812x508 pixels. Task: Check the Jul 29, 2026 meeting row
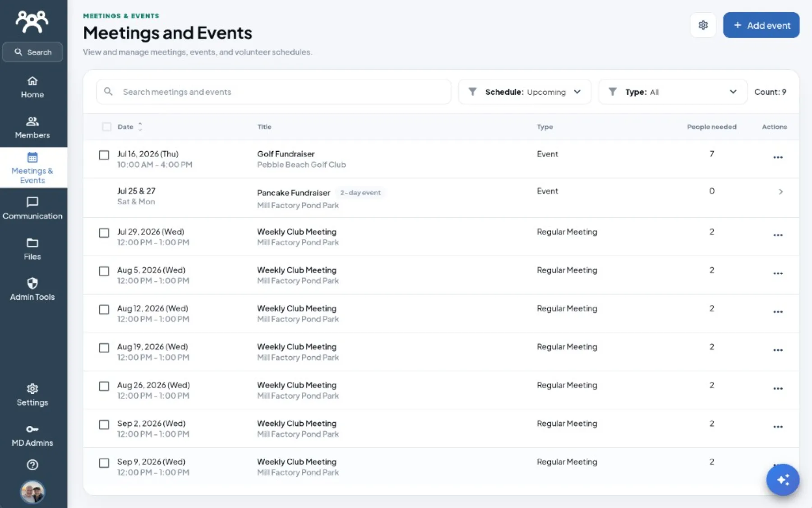click(104, 233)
